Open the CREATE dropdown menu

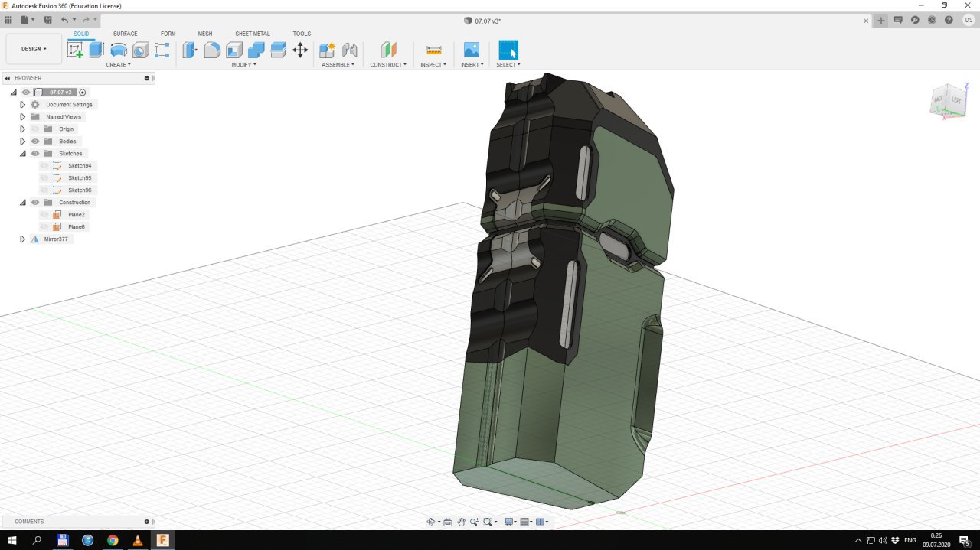coord(118,65)
